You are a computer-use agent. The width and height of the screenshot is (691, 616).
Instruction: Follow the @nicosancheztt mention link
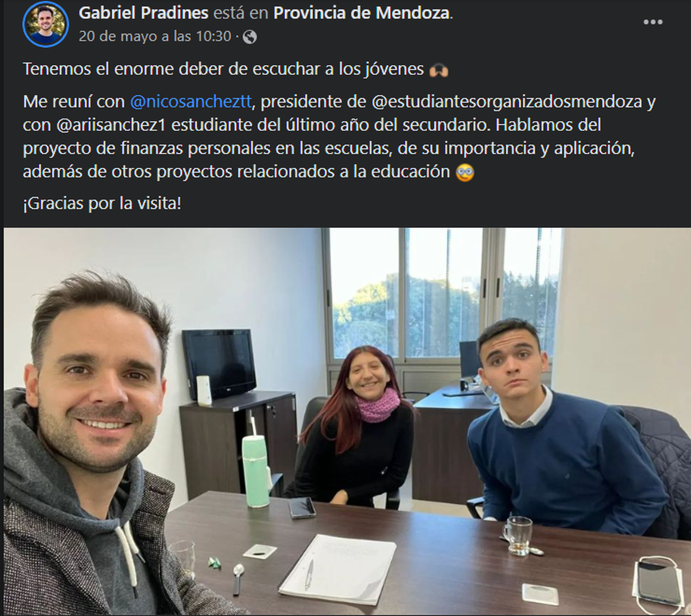click(191, 102)
